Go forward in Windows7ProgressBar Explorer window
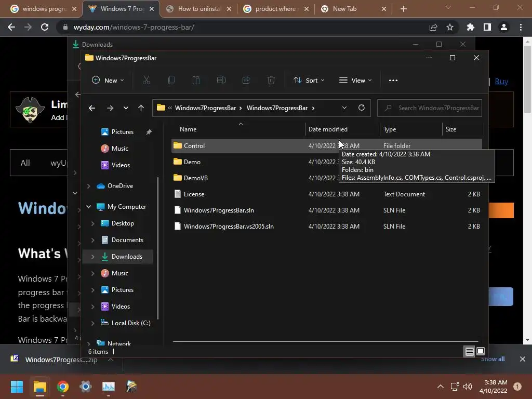The width and height of the screenshot is (532, 399). click(110, 108)
